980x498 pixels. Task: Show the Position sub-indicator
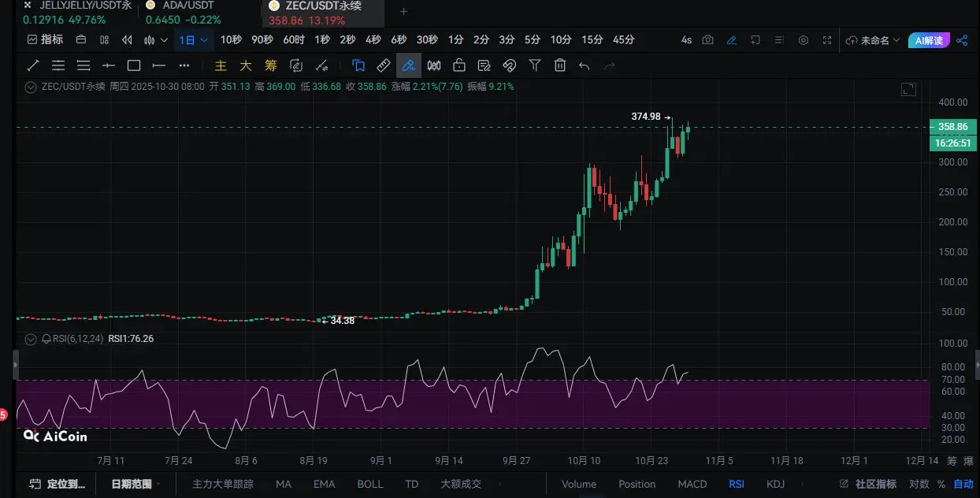(637, 484)
